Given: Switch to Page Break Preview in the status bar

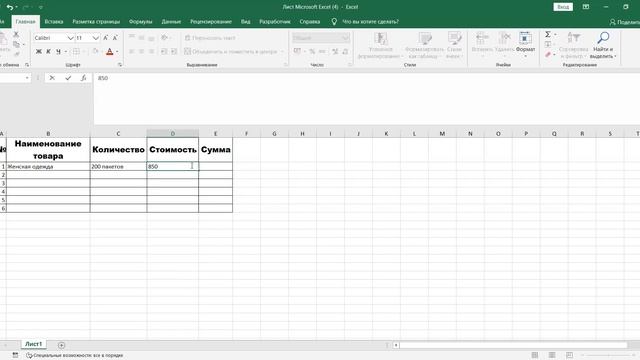Looking at the screenshot, I should [x=569, y=356].
